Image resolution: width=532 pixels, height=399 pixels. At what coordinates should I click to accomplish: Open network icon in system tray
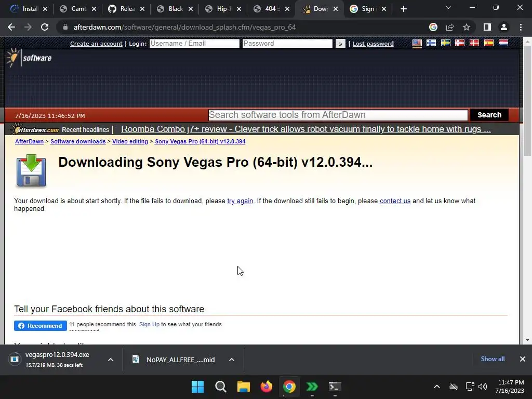(x=470, y=387)
